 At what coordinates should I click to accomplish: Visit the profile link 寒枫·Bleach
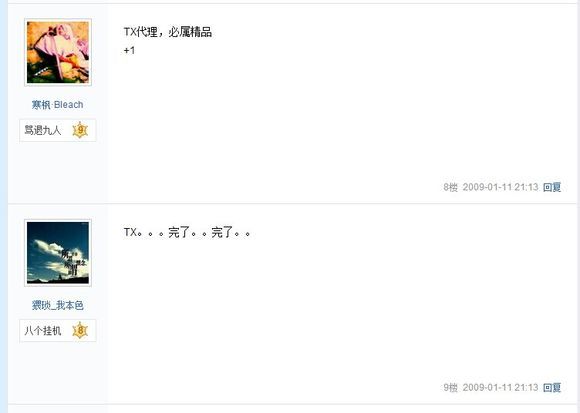coord(57,105)
